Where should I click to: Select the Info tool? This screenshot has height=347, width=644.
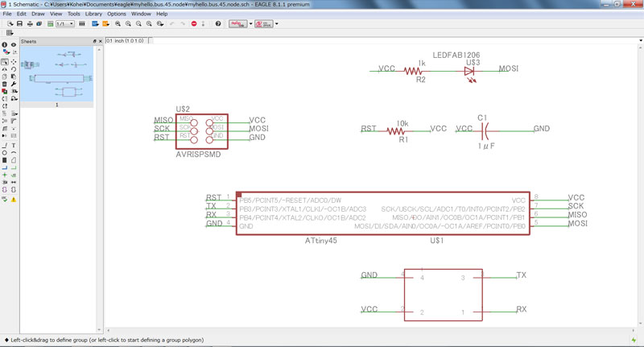click(5, 45)
